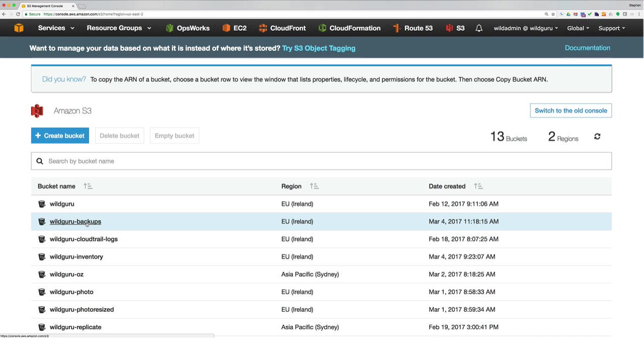The height and width of the screenshot is (362, 644).
Task: Bookmark this page with the star icon
Action: pyautogui.click(x=553, y=14)
